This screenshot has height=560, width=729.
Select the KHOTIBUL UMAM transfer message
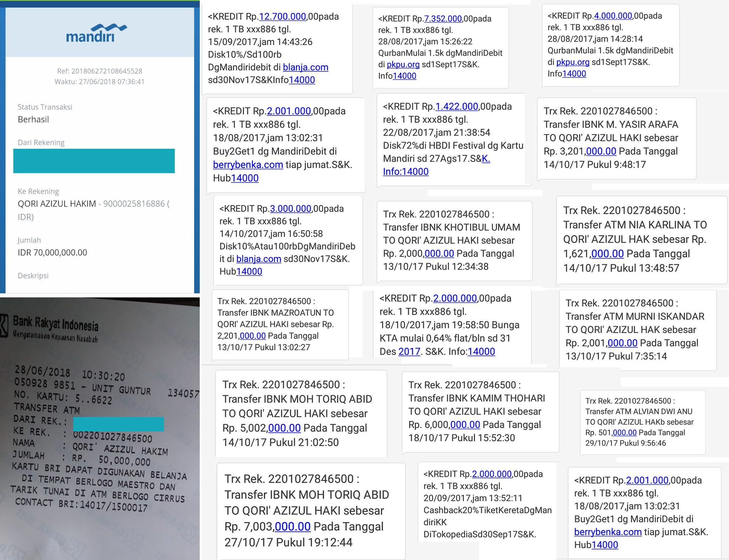tap(454, 241)
